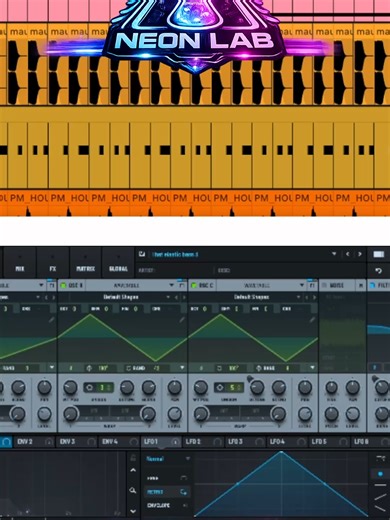The width and height of the screenshot is (390, 520).
Task: Toggle the Retrig option in LFO 1
Action: (167, 492)
